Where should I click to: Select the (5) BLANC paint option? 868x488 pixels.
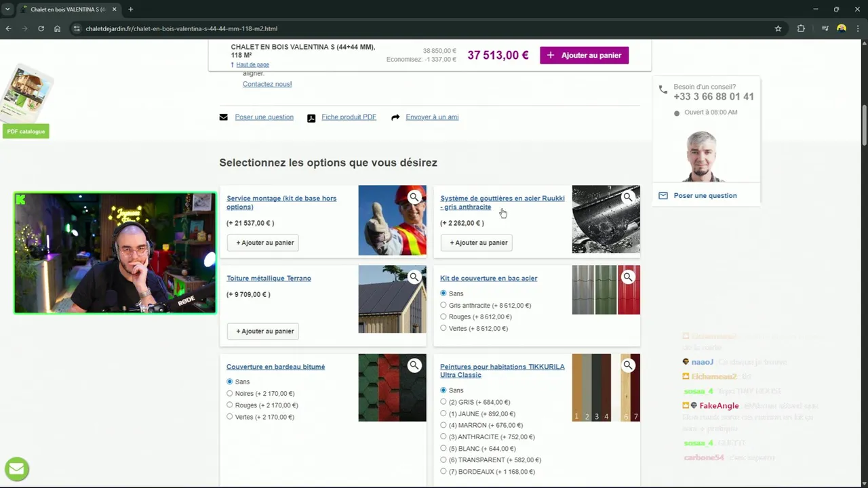tap(443, 449)
